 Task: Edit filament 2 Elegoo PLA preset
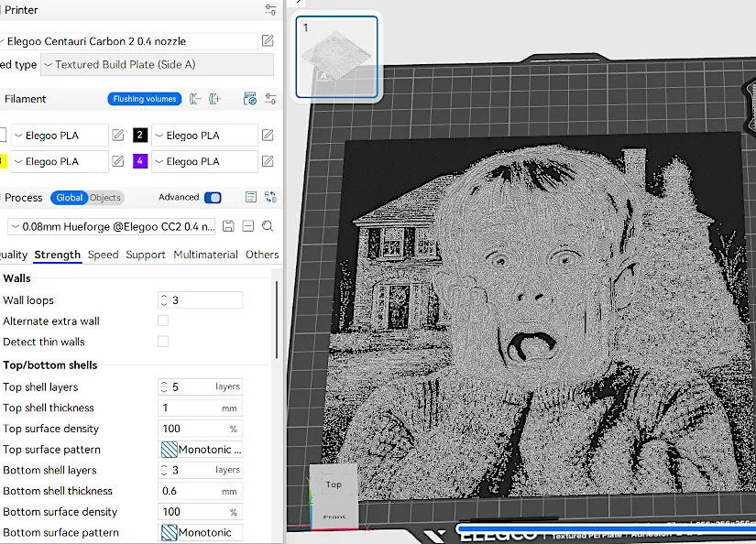268,136
